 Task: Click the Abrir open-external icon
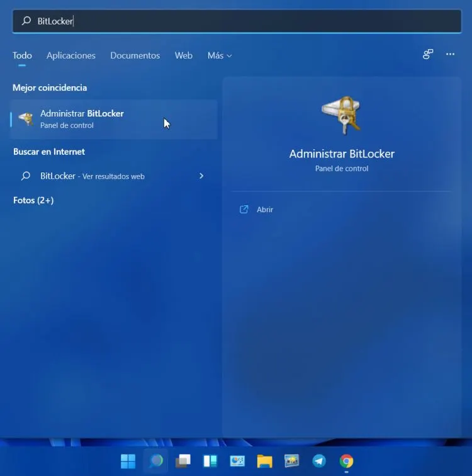tap(244, 209)
